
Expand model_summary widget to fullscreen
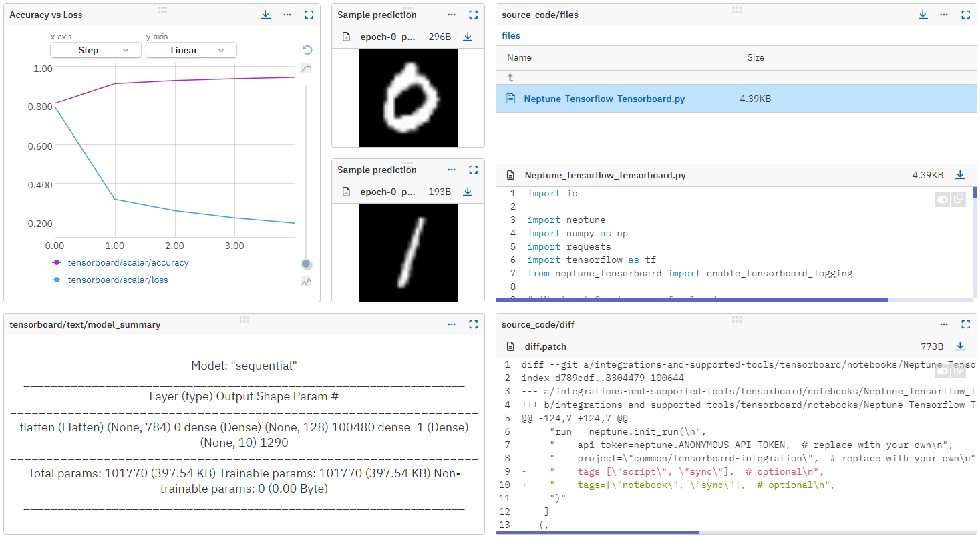point(474,324)
